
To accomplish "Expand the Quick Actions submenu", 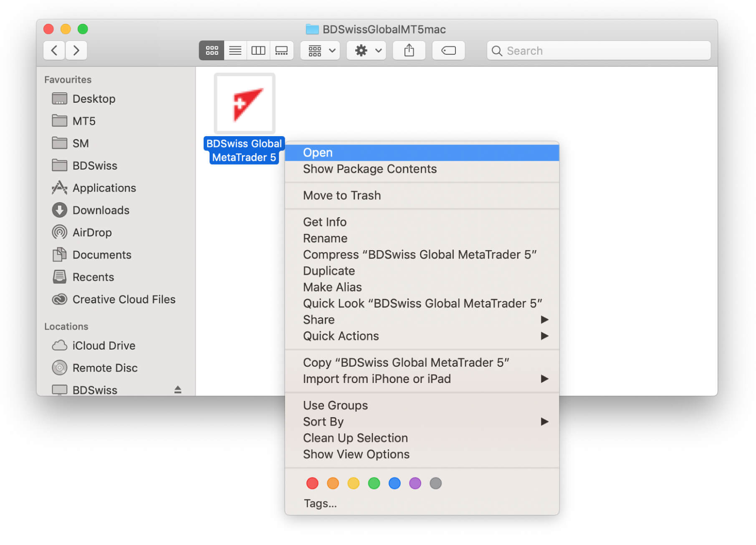I will [x=341, y=336].
